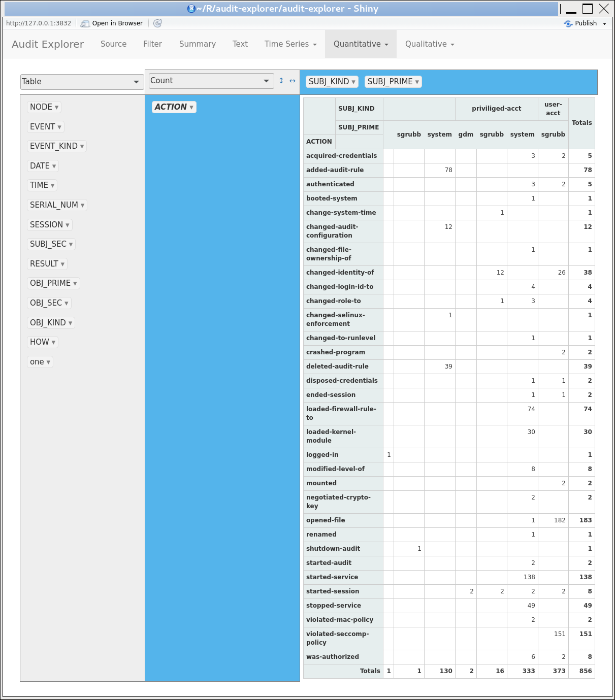This screenshot has width=615, height=700.
Task: Expand the RESULT attribute filter
Action: [62, 264]
